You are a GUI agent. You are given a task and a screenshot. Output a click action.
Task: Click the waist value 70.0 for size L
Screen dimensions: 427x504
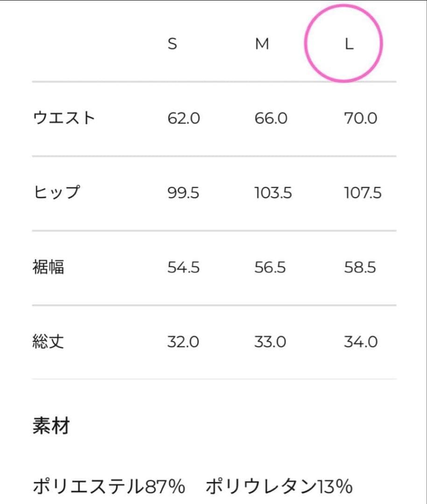click(x=360, y=119)
